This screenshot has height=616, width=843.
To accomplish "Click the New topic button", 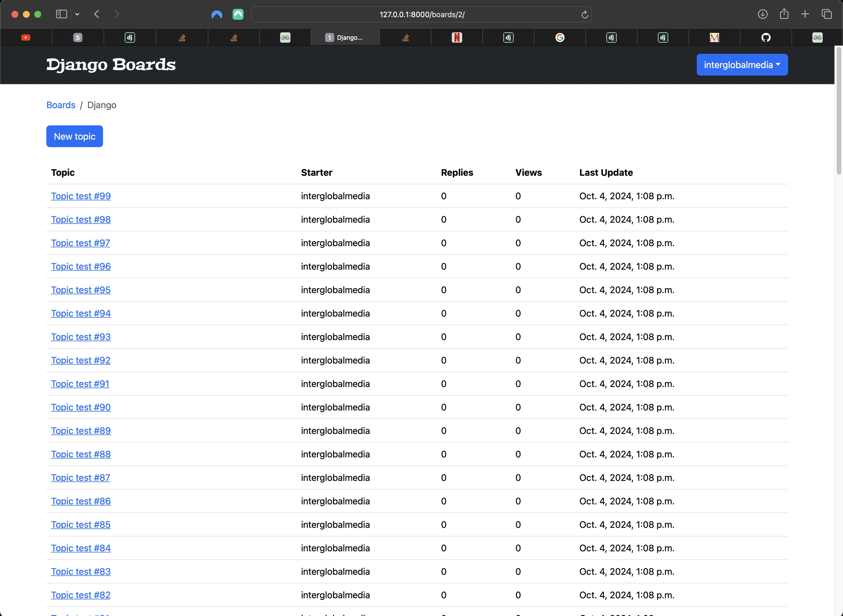I will coord(74,136).
